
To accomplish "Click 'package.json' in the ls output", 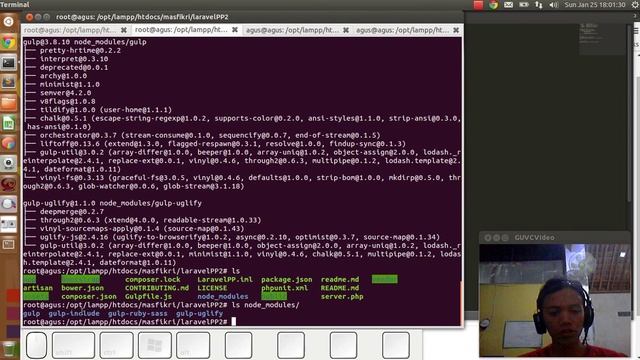I will (x=287, y=280).
